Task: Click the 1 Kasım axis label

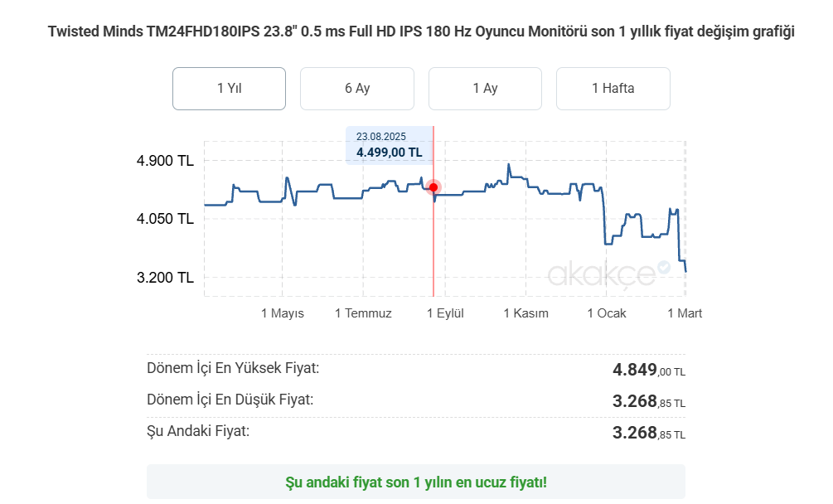Action: point(526,313)
